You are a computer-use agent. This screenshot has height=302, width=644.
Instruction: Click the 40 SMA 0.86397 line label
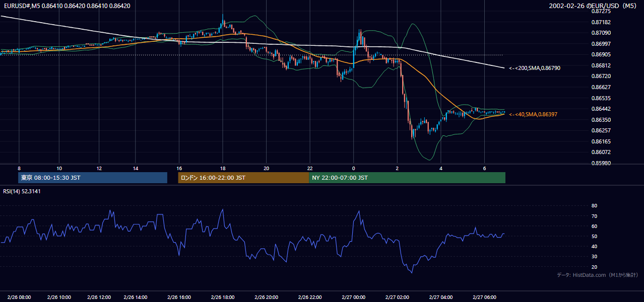pyautogui.click(x=533, y=115)
